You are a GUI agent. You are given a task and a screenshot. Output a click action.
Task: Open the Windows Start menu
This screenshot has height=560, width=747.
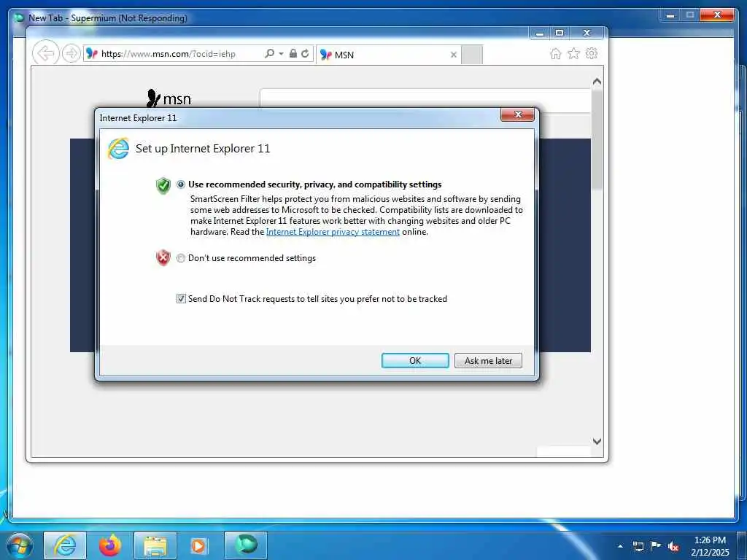click(20, 545)
